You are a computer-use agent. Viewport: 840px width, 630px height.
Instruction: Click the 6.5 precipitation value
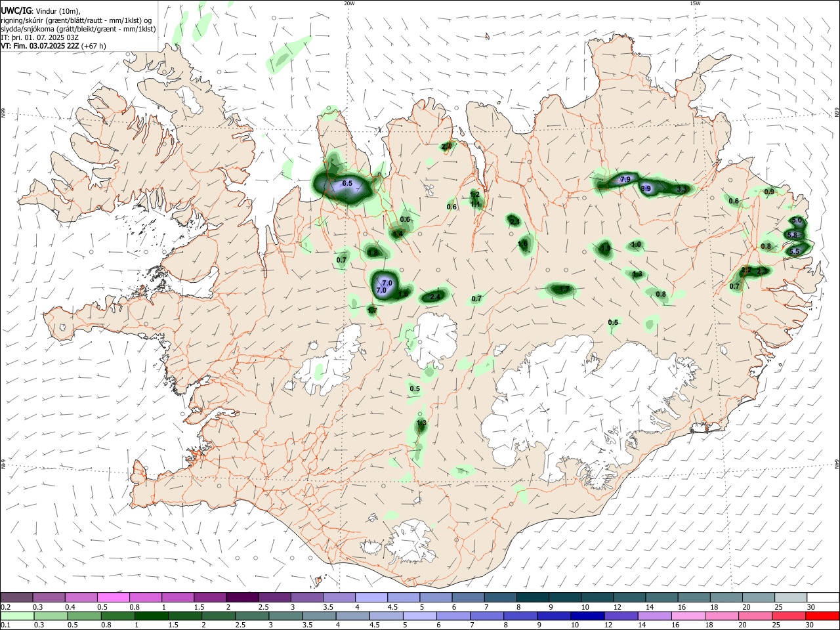(347, 183)
